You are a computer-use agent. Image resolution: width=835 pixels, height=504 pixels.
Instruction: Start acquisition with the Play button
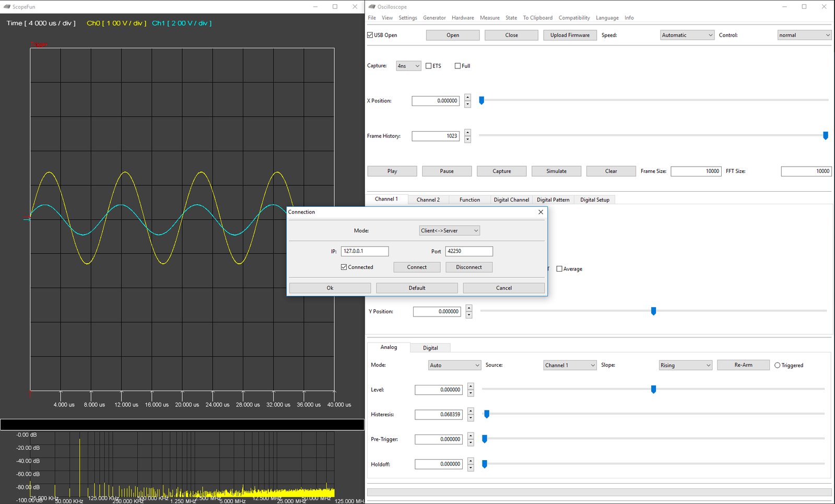click(x=392, y=171)
